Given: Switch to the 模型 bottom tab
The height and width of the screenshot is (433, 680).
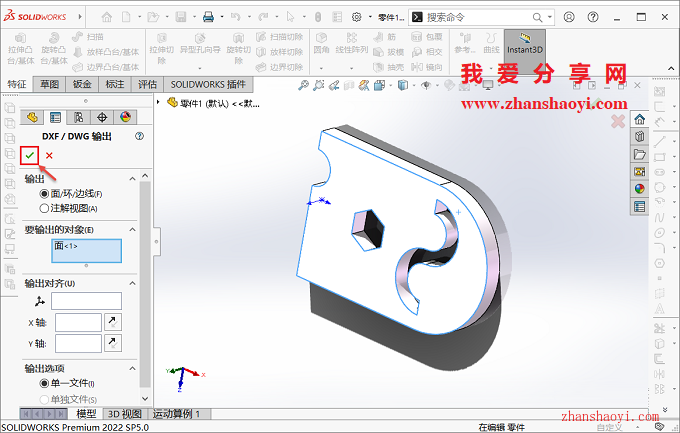Looking at the screenshot, I should point(86,414).
